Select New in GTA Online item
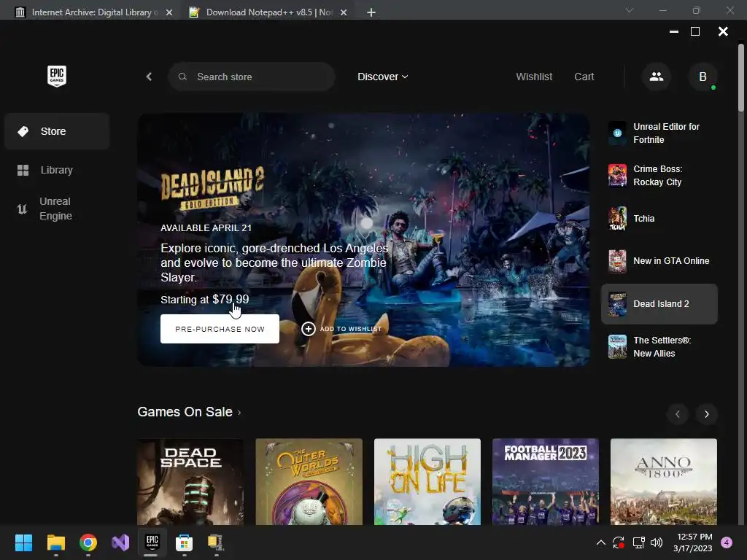 [x=659, y=261]
